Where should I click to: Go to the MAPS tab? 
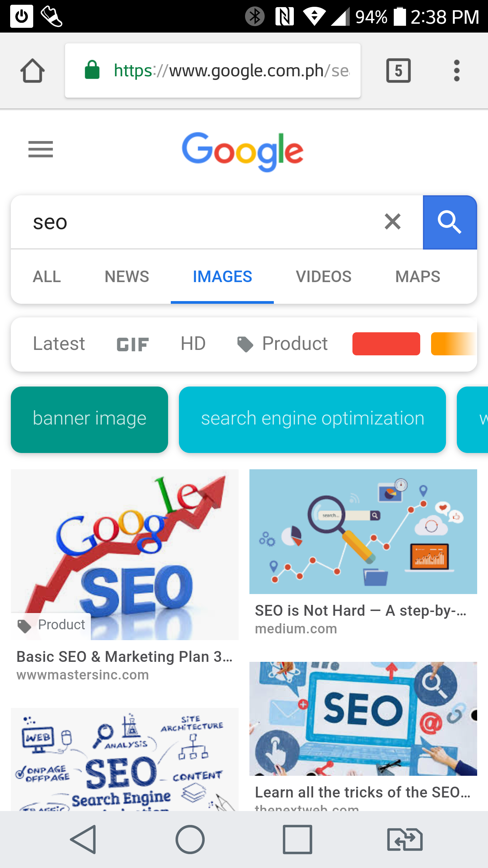pyautogui.click(x=418, y=277)
